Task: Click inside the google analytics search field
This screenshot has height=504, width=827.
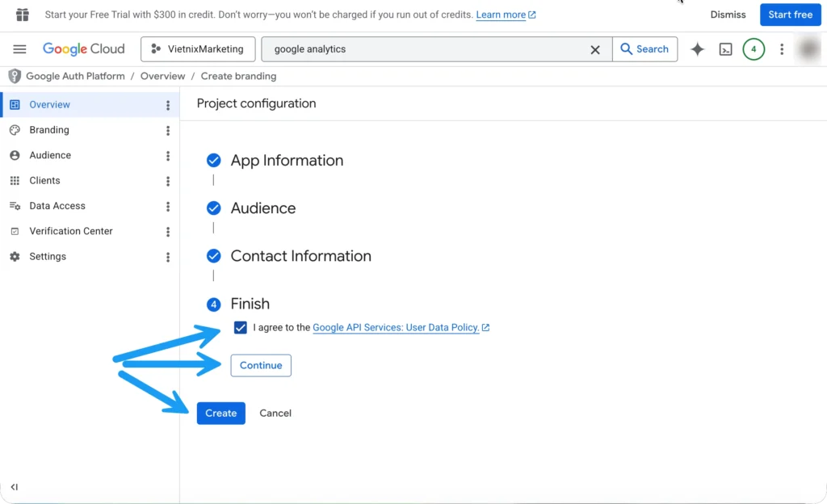Action: (428, 49)
